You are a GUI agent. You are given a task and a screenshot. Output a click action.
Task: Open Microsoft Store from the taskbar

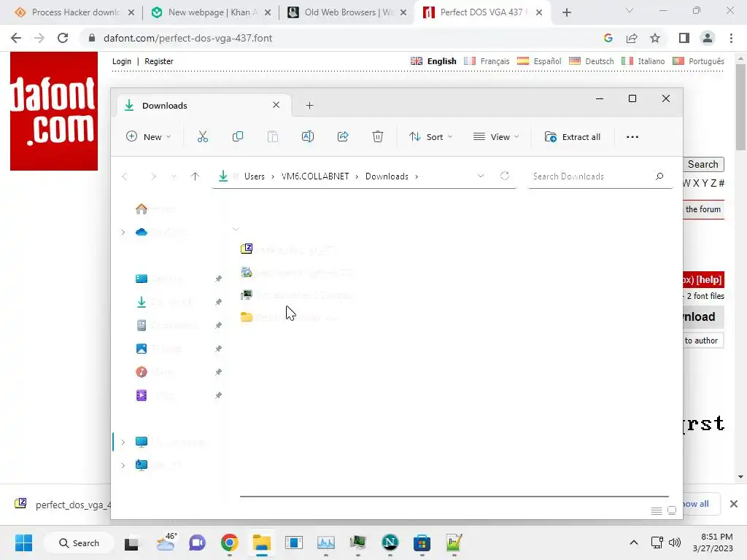coord(422,542)
